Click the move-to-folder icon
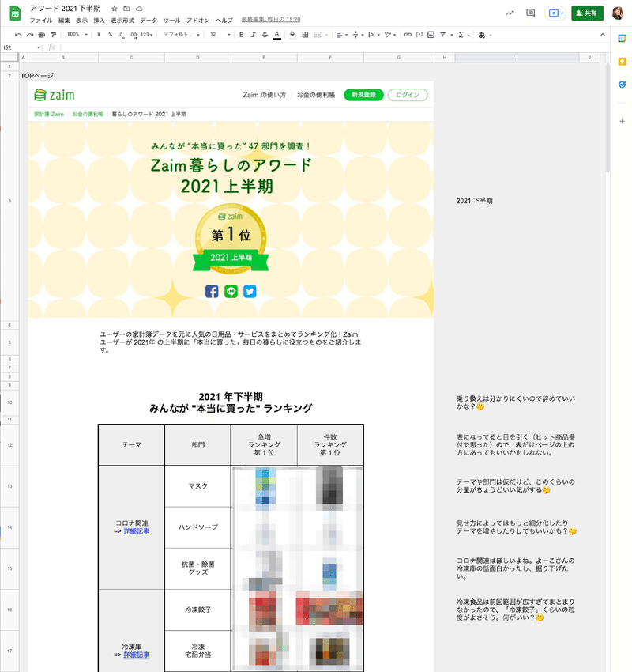Viewport: 632px width, 672px height. (126, 9)
